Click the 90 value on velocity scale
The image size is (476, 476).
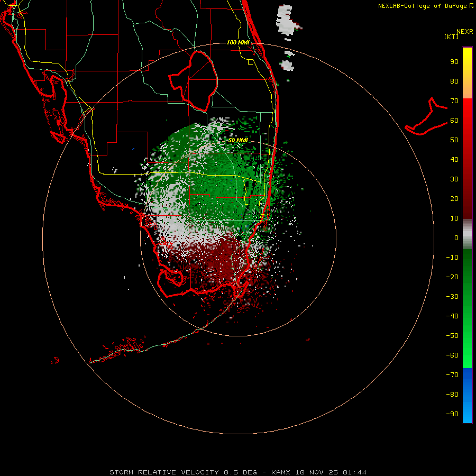pyautogui.click(x=454, y=62)
